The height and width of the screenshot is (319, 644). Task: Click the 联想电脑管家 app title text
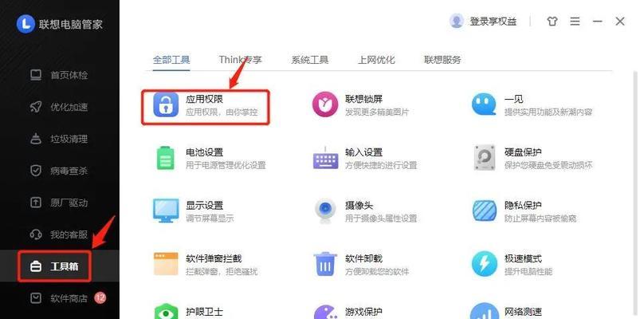click(71, 24)
